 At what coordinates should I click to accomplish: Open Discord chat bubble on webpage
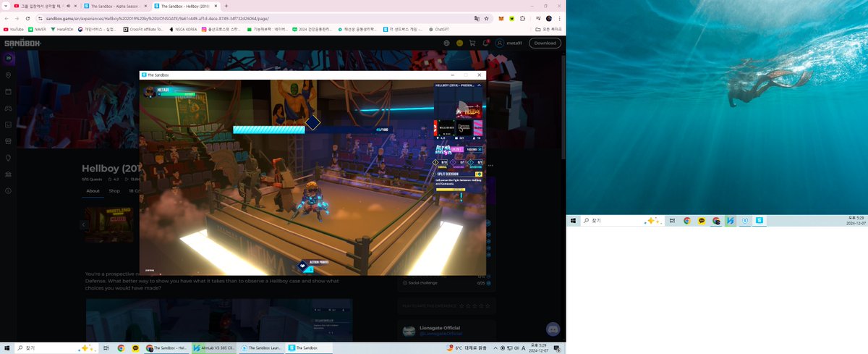(x=553, y=329)
